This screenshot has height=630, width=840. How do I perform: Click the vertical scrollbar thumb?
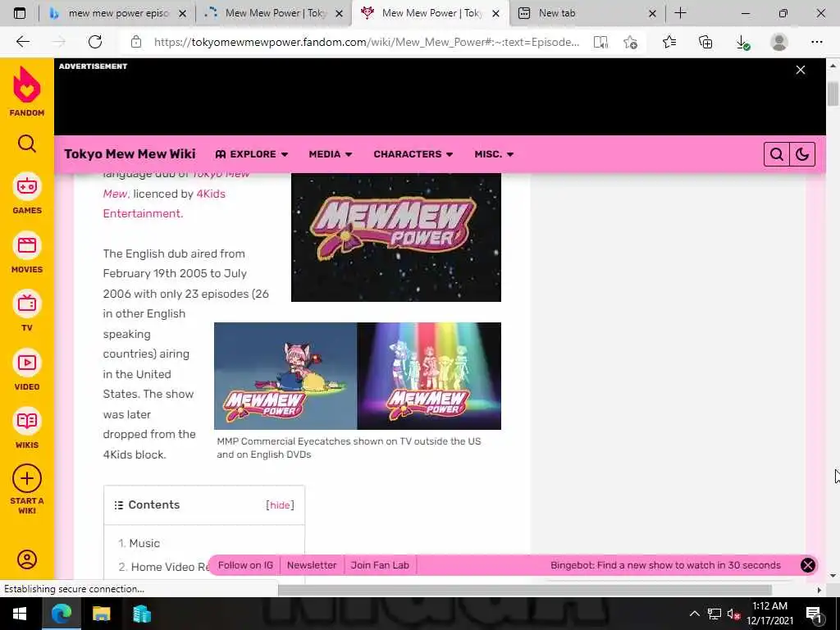point(833,94)
